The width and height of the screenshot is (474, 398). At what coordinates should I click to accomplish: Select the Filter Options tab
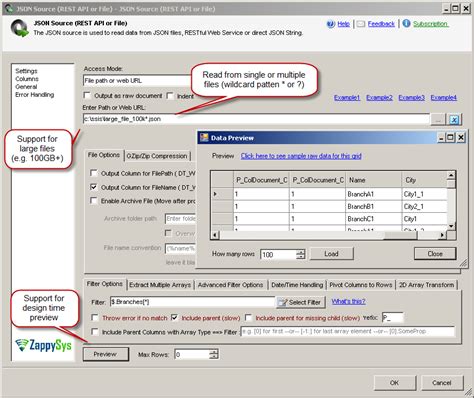click(105, 284)
